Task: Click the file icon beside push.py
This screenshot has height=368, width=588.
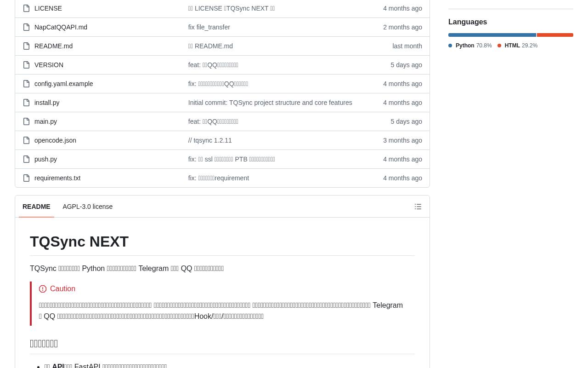Action: click(26, 159)
